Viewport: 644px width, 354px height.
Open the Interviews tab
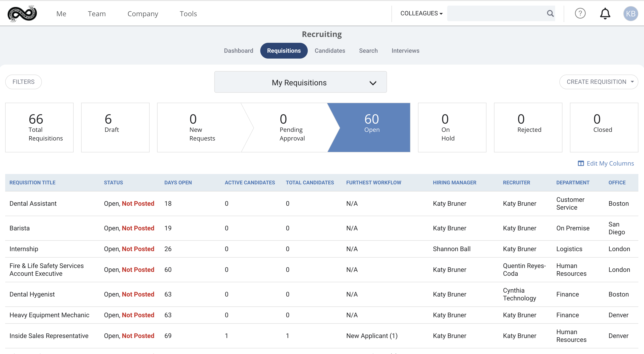point(405,51)
